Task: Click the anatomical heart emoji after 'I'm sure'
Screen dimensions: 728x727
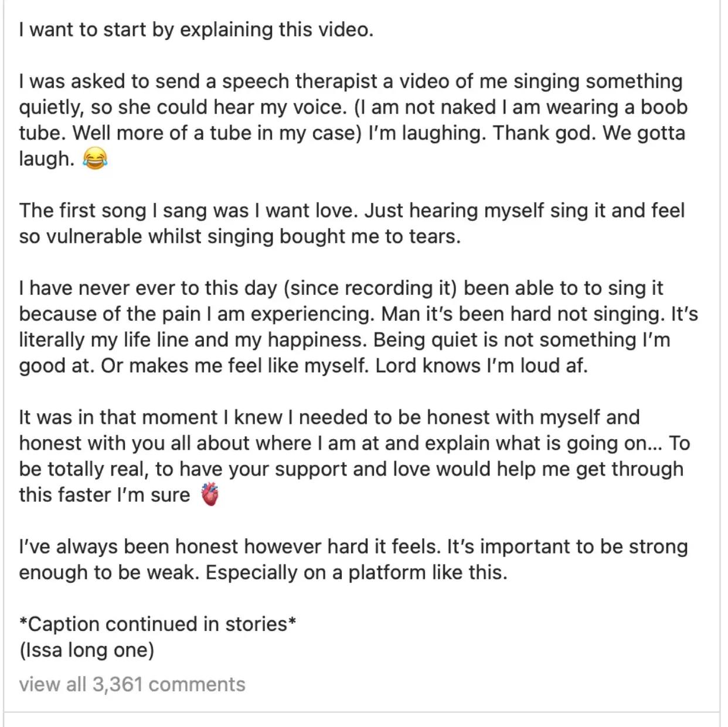Action: [x=210, y=495]
